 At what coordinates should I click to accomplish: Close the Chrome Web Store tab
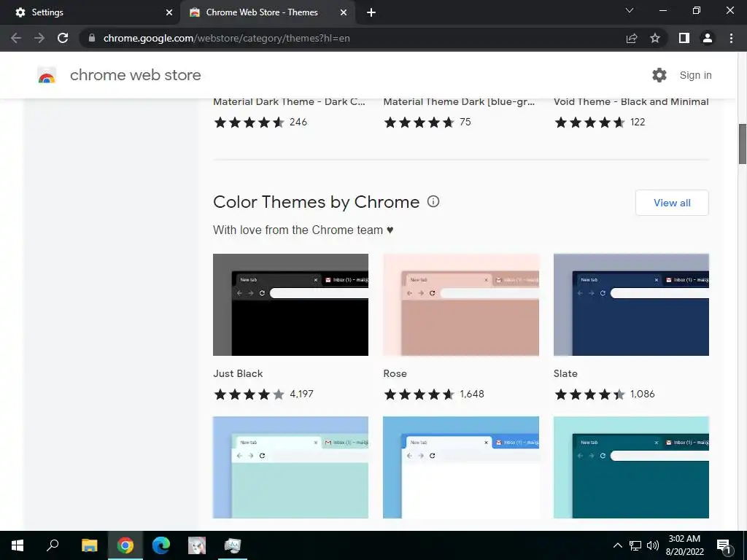coord(344,12)
